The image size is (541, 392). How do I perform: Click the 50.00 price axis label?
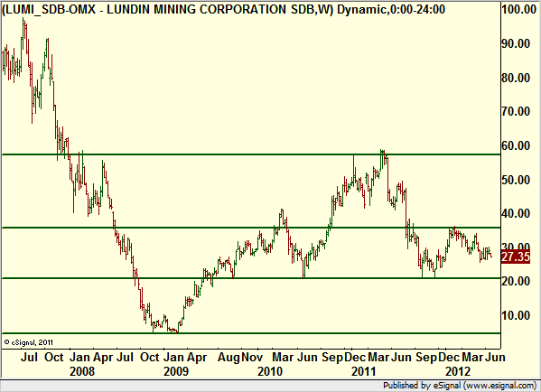point(516,180)
